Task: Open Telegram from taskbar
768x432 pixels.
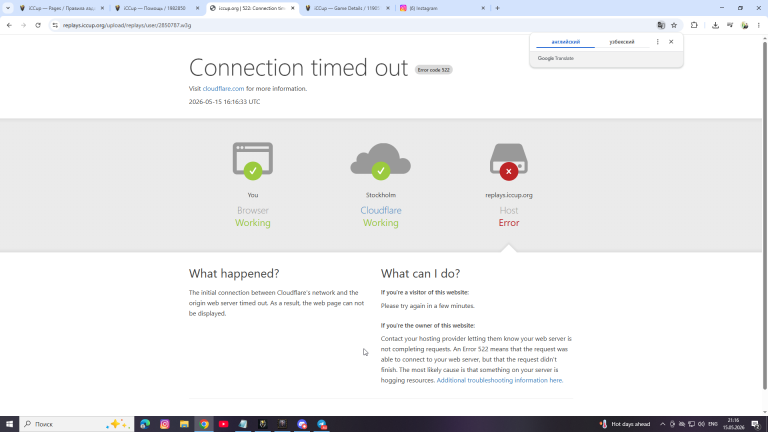Action: (x=321, y=424)
